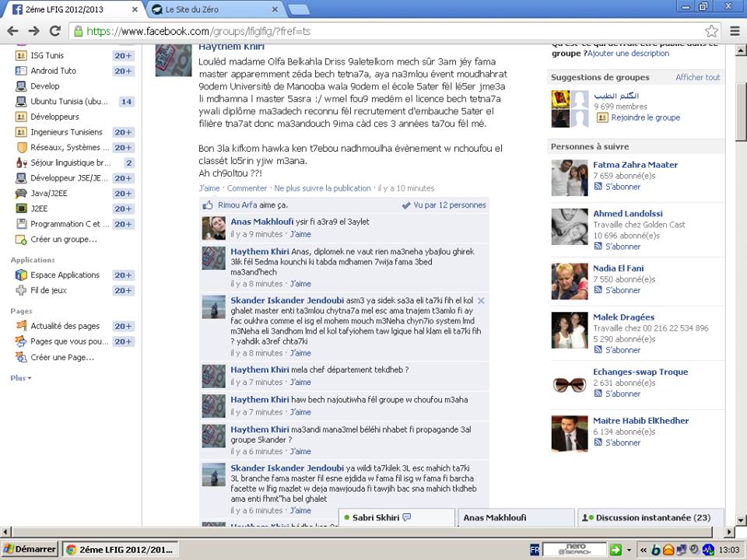The image size is (747, 560).
Task: Click Echanges-swap Troque sunglasses thumbnail
Action: (x=570, y=383)
